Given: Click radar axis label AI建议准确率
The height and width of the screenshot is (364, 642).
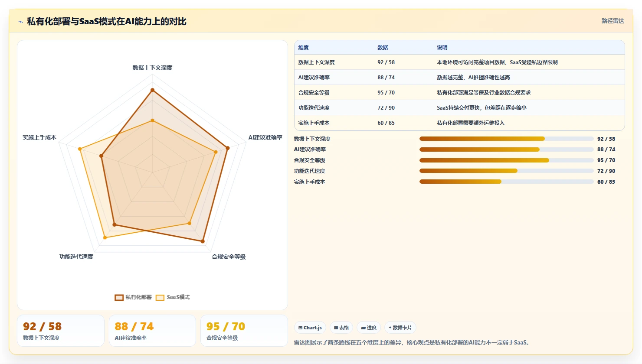Looking at the screenshot, I should click(x=265, y=137).
